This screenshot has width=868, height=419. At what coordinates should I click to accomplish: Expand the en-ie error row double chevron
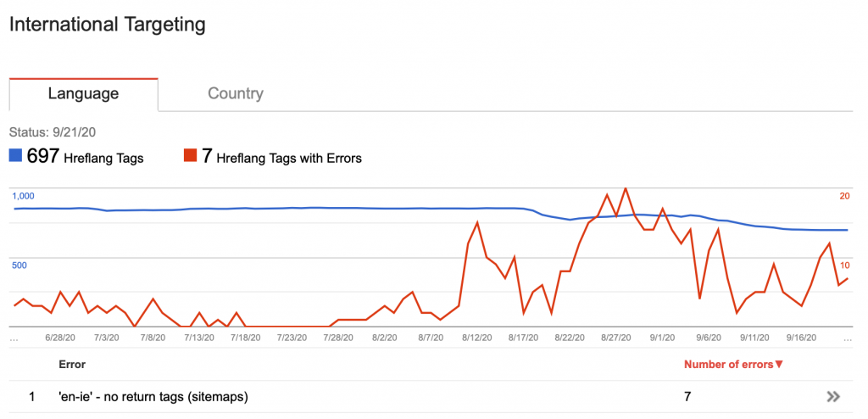point(833,396)
